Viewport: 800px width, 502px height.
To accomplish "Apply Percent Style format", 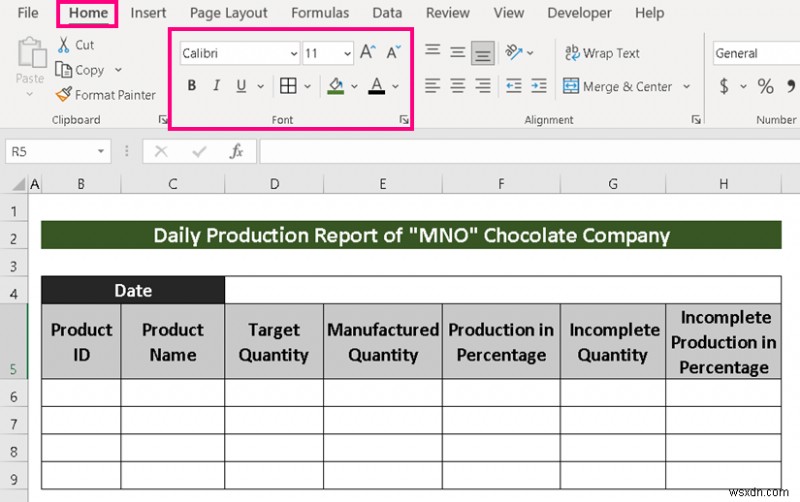I will [765, 86].
